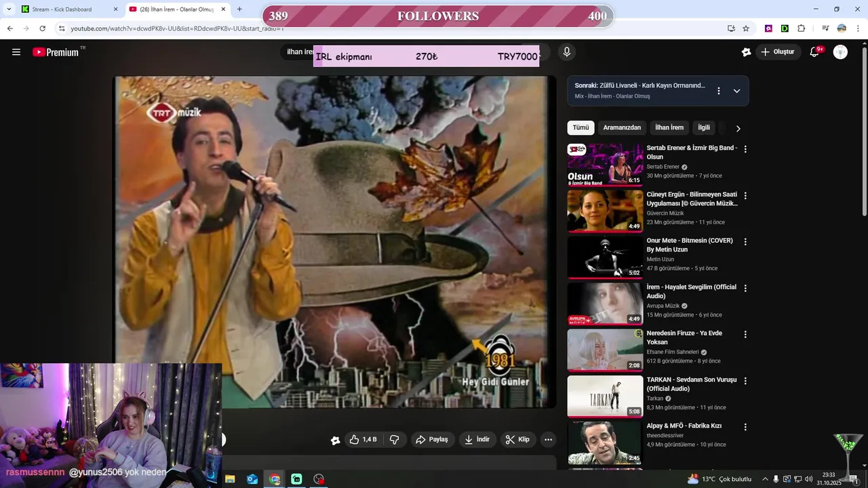The width and height of the screenshot is (868, 488).
Task: Open Neredesin Firuze Ya Evde Yoksan thumbnail
Action: pos(606,350)
